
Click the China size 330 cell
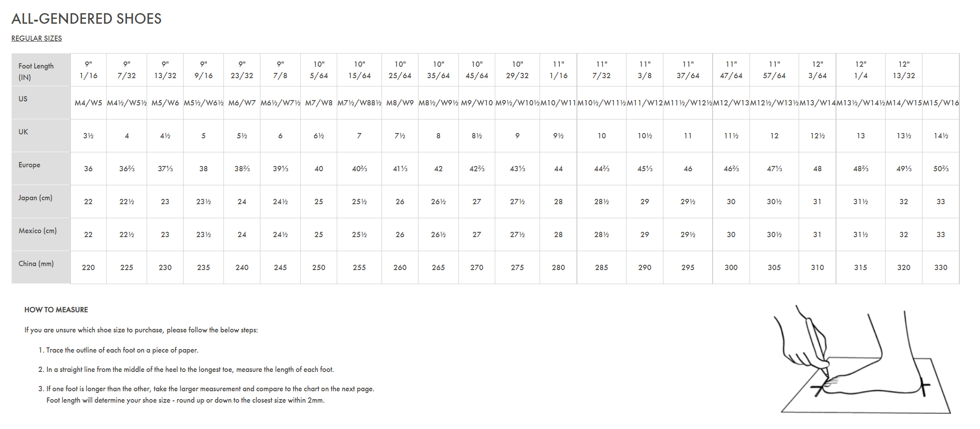[940, 267]
